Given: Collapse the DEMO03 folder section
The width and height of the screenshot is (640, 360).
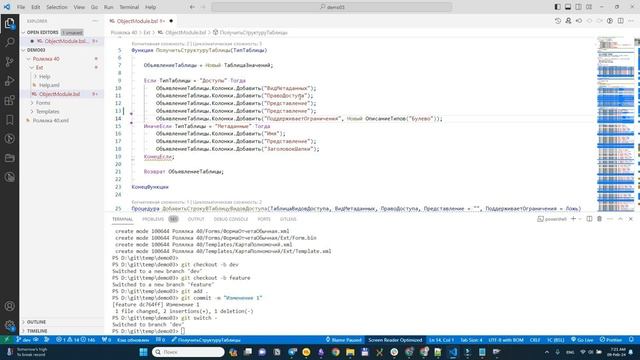Looking at the screenshot, I should [36, 50].
